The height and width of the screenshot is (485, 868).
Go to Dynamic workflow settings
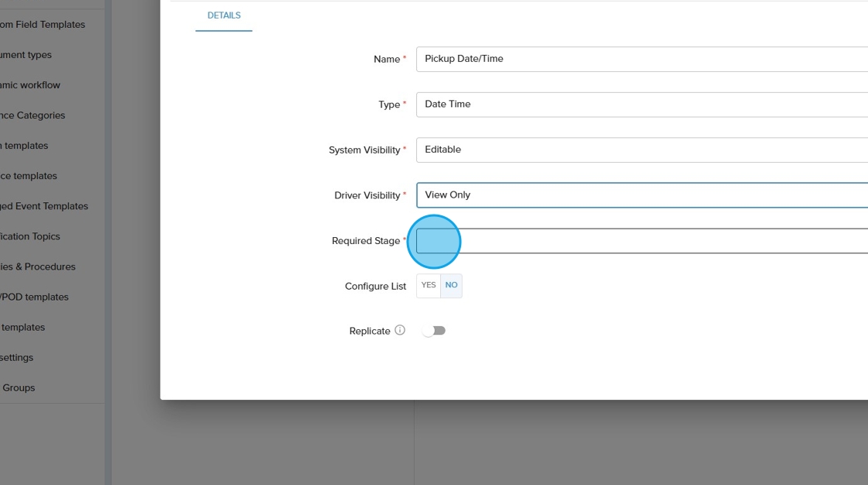[29, 85]
